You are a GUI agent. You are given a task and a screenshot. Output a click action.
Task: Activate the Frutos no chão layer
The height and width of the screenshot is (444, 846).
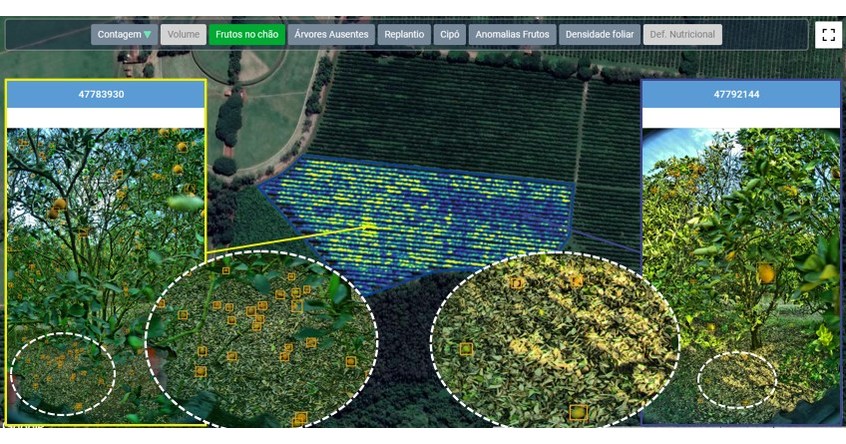click(247, 35)
